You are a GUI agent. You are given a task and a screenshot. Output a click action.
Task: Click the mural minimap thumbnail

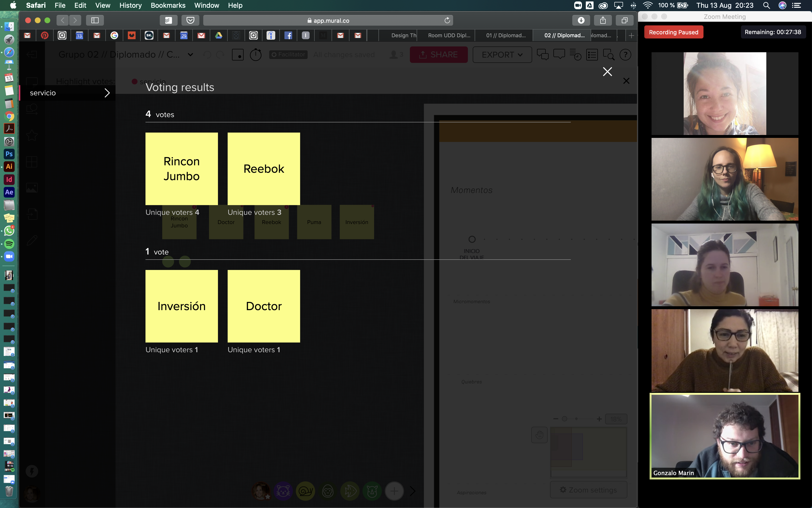coord(588,452)
